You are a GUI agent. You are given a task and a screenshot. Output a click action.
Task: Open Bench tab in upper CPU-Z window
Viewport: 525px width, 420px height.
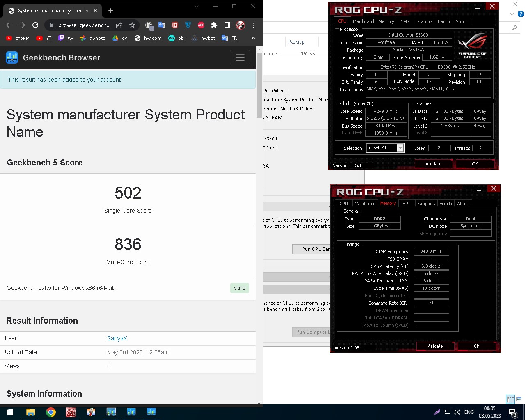point(444,21)
